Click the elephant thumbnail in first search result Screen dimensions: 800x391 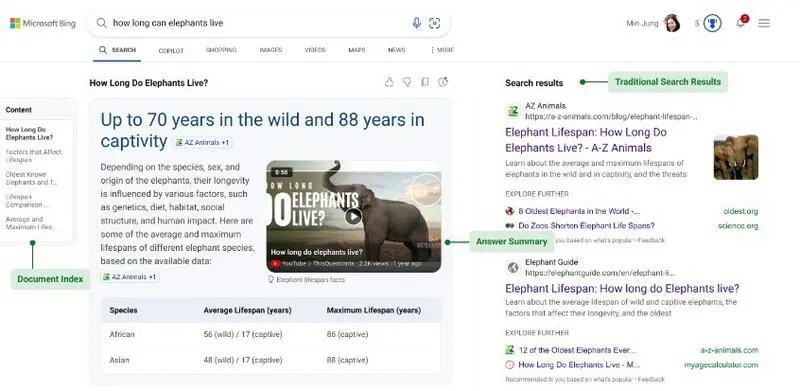pyautogui.click(x=736, y=157)
